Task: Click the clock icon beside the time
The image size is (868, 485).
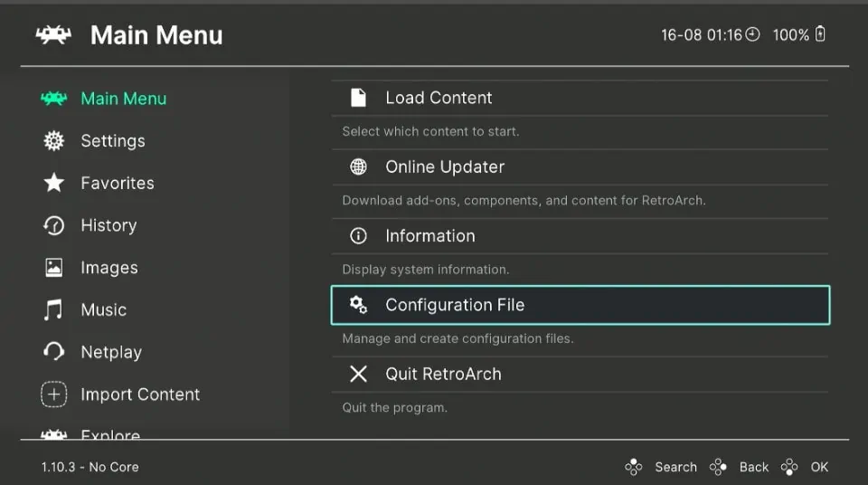Action: pos(752,34)
